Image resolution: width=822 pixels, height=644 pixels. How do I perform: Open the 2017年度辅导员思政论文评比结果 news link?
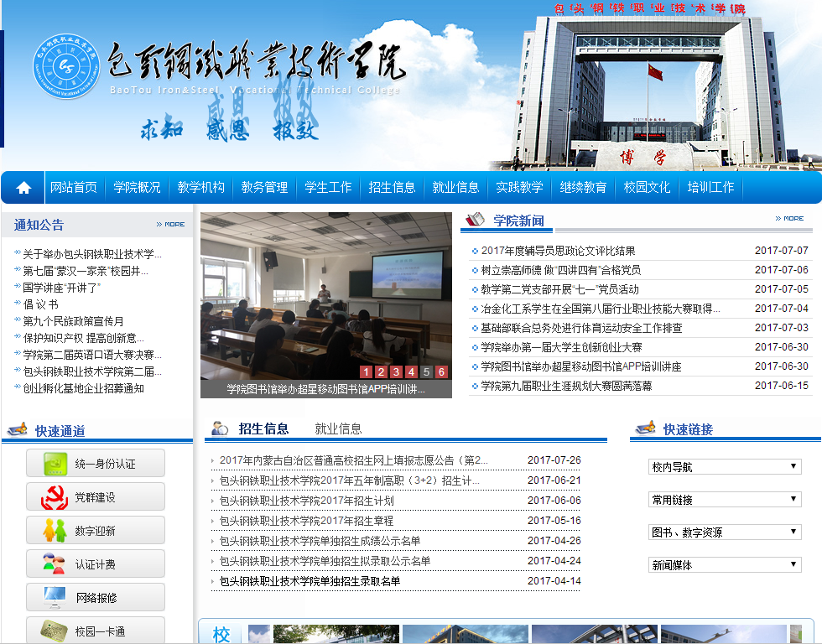click(x=558, y=251)
